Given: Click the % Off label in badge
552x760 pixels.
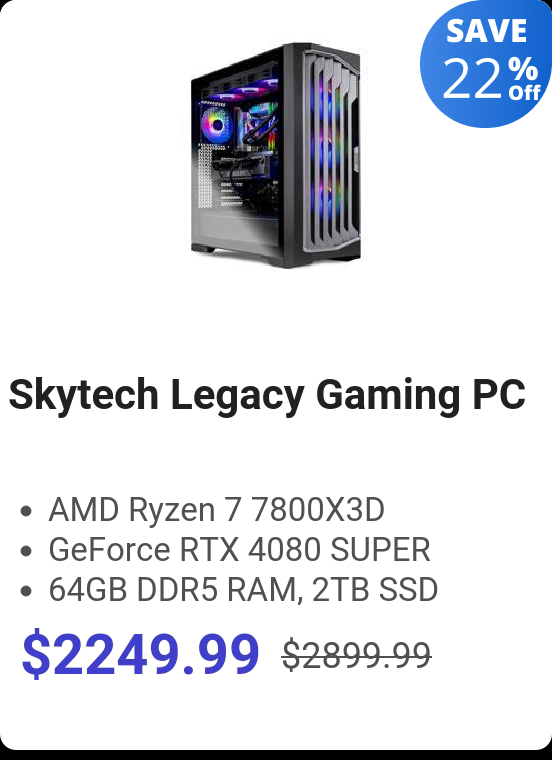Looking at the screenshot, I should pos(523,79).
